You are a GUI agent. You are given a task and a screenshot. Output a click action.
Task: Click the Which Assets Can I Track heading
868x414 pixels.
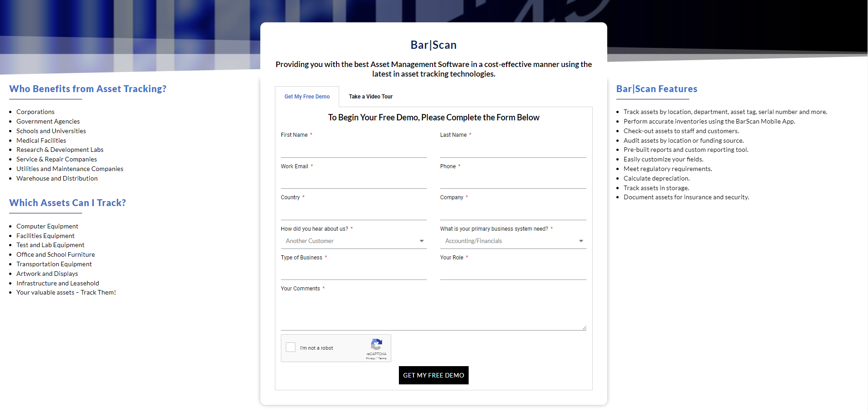[x=67, y=203]
